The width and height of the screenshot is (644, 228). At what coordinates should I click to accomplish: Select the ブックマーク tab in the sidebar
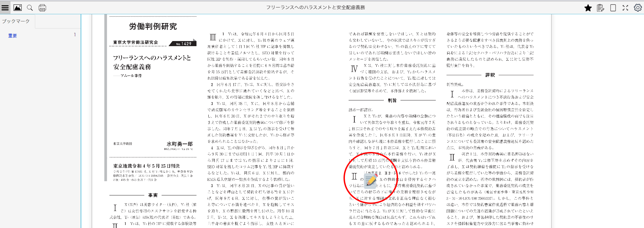click(16, 21)
